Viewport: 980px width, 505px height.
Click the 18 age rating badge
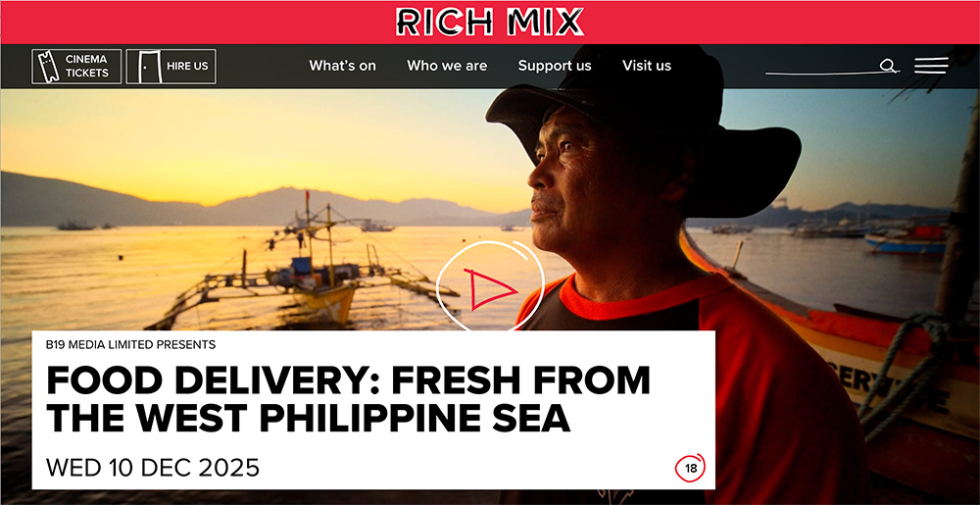tap(690, 468)
